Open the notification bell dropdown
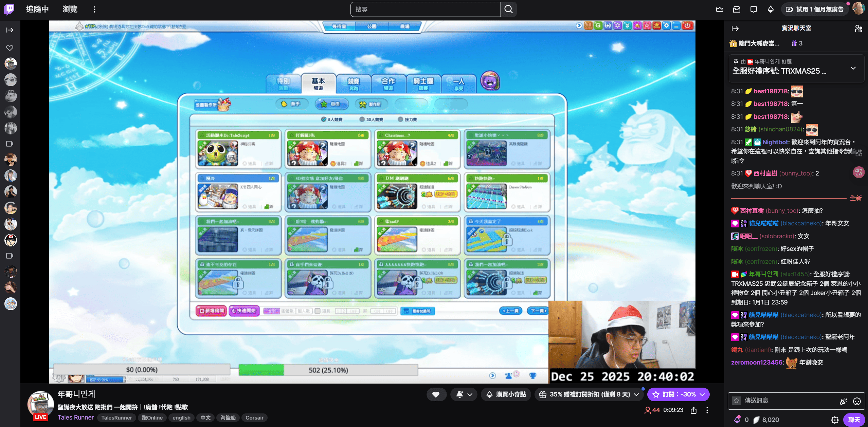 click(x=464, y=394)
